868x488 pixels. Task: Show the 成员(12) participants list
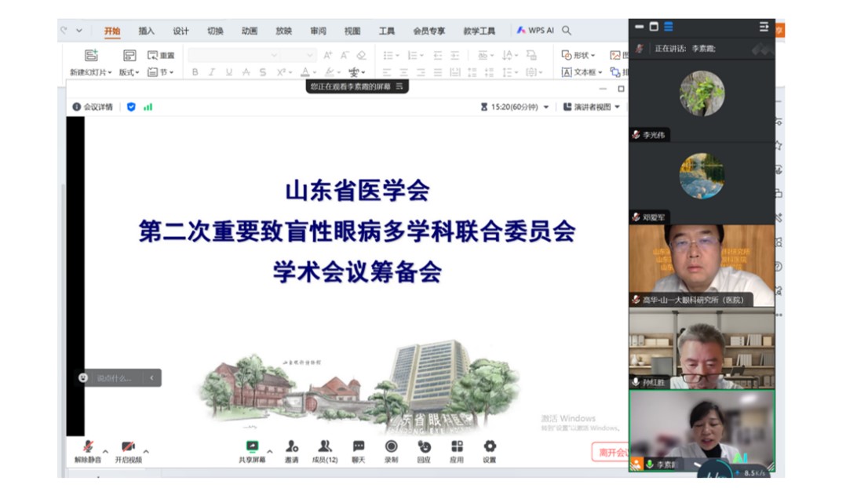323,446
